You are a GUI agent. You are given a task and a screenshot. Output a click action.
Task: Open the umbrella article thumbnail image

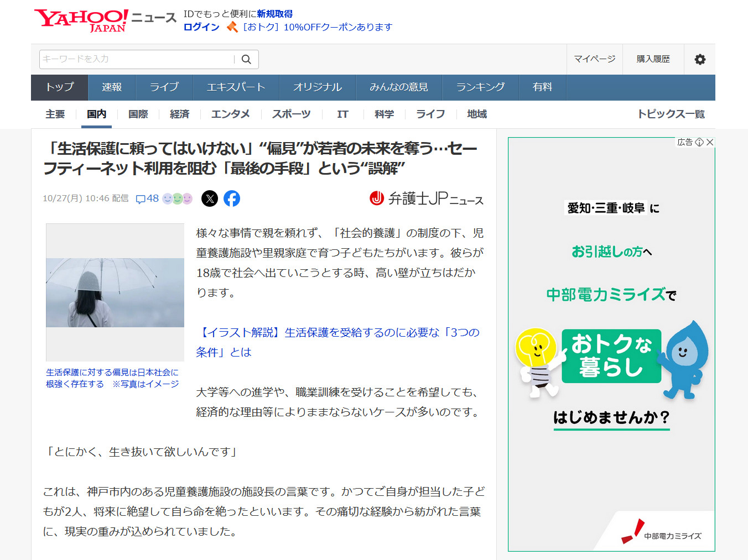point(115,292)
